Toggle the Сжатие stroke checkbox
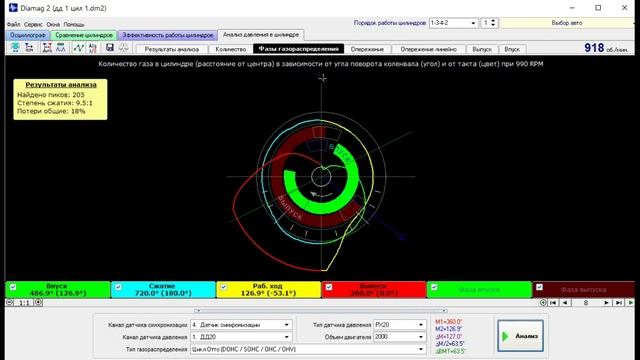This screenshot has height=360, width=640. [118, 287]
